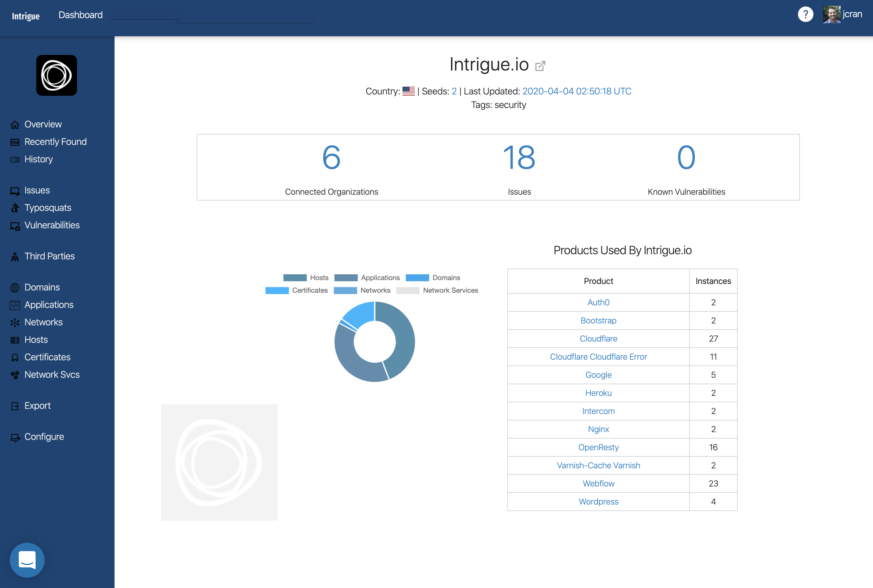Image resolution: width=873 pixels, height=588 pixels.
Task: Go to Recently Found in sidebar
Action: pyautogui.click(x=55, y=142)
